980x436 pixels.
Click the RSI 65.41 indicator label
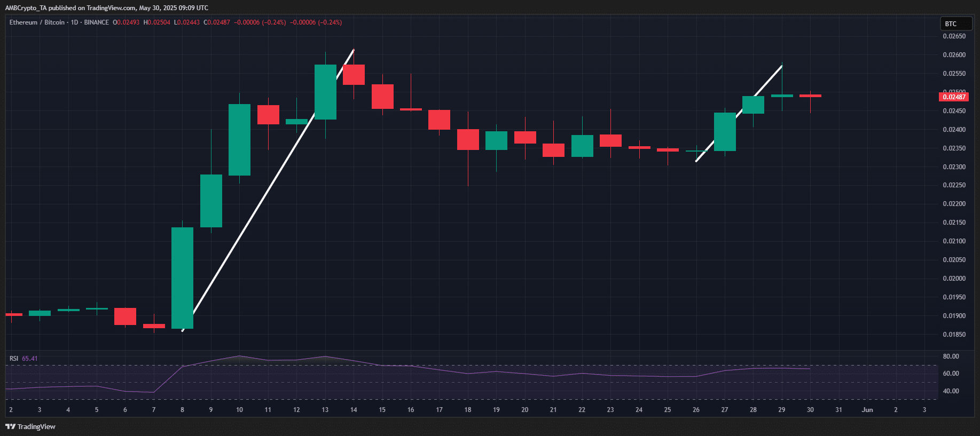23,359
